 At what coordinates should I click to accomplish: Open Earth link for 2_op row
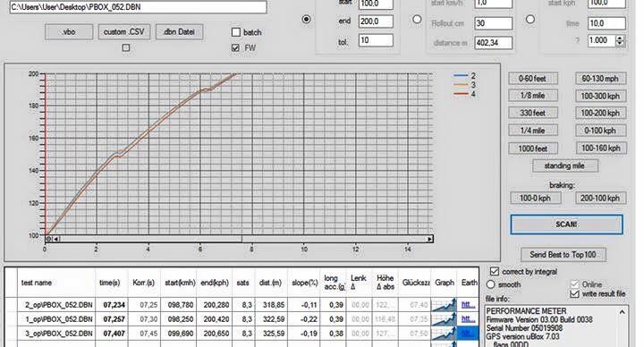coord(468,305)
